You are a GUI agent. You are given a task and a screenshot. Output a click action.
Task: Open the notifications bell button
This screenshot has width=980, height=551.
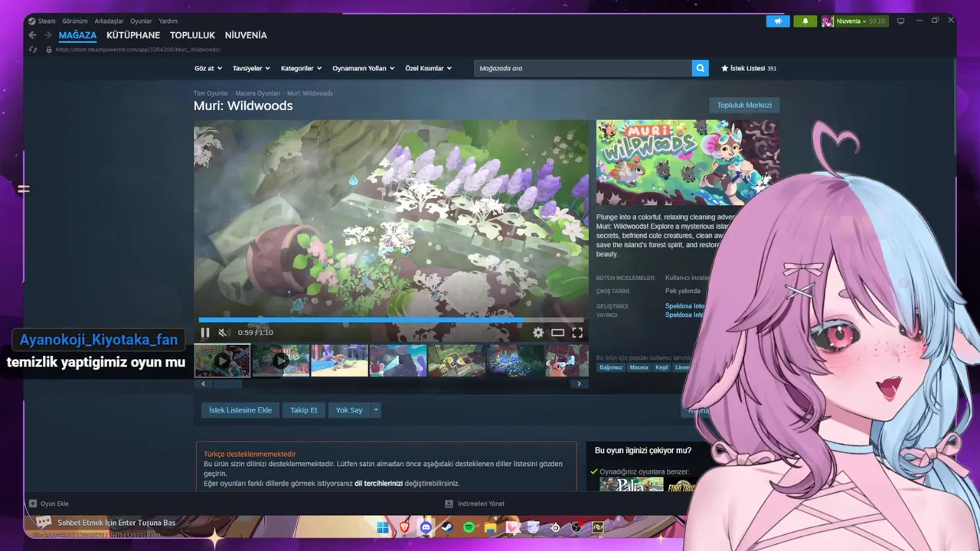coord(805,21)
